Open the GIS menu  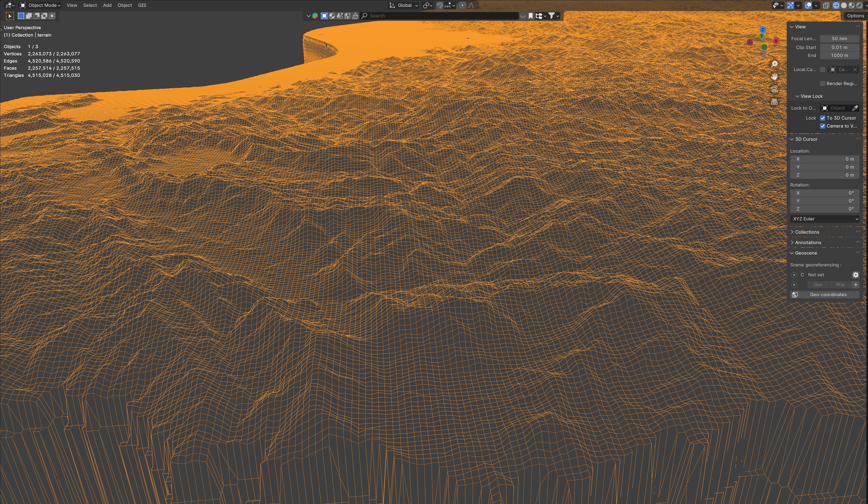tap(142, 5)
